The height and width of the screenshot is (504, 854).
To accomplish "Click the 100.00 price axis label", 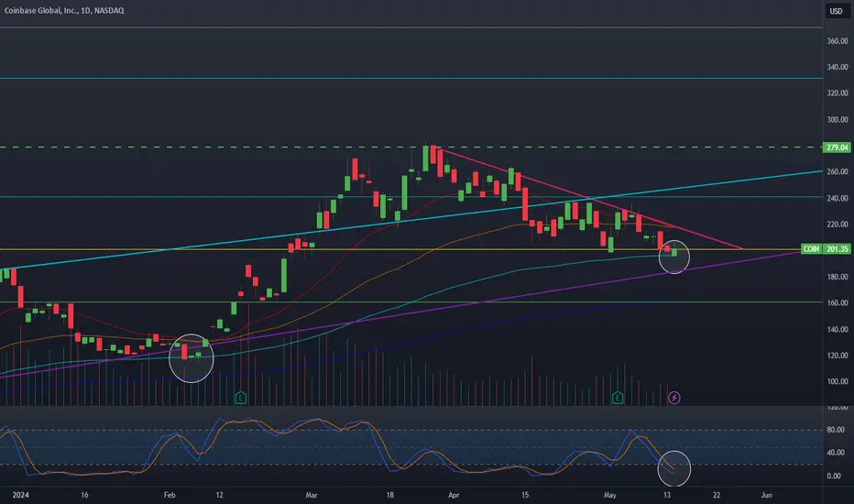I will pos(838,382).
